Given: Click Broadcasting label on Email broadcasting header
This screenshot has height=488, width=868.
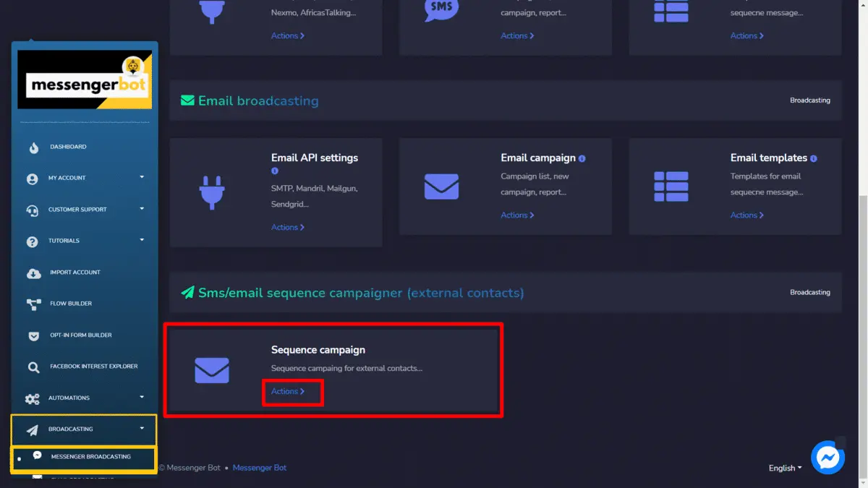Looking at the screenshot, I should tap(810, 100).
